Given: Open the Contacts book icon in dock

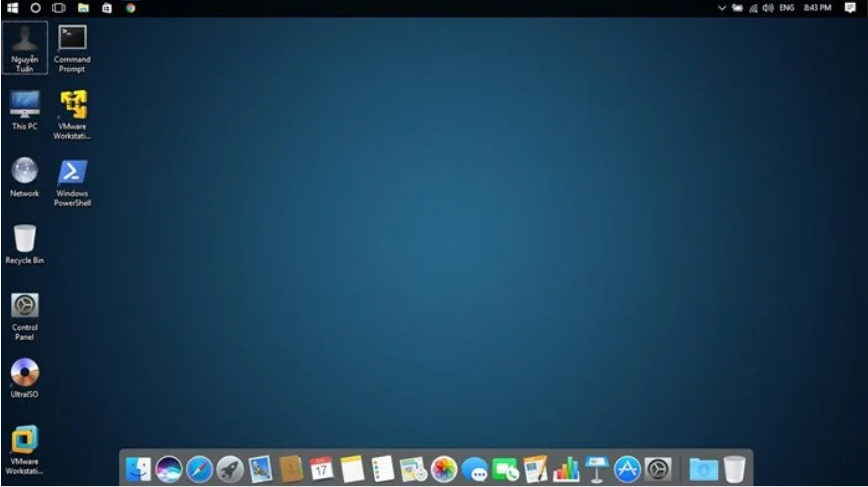Looking at the screenshot, I should pyautogui.click(x=291, y=469).
